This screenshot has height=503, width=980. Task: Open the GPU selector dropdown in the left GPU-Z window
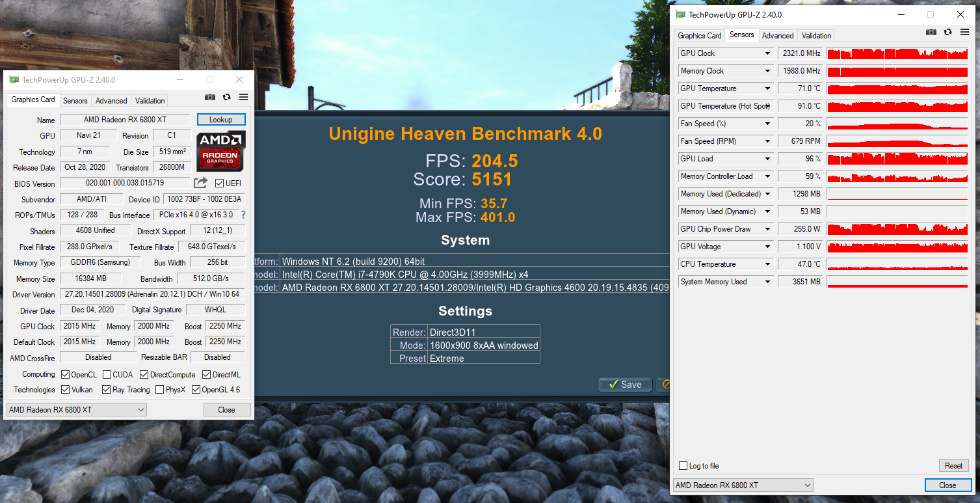click(76, 410)
